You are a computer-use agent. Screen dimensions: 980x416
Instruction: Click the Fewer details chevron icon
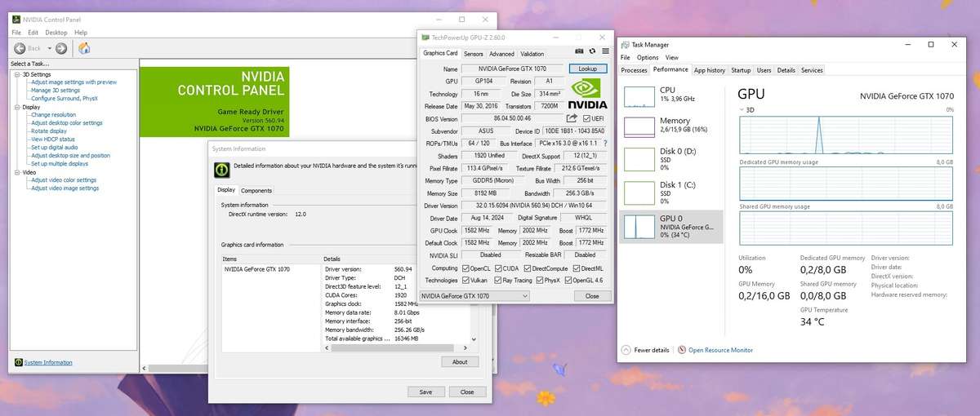(626, 350)
